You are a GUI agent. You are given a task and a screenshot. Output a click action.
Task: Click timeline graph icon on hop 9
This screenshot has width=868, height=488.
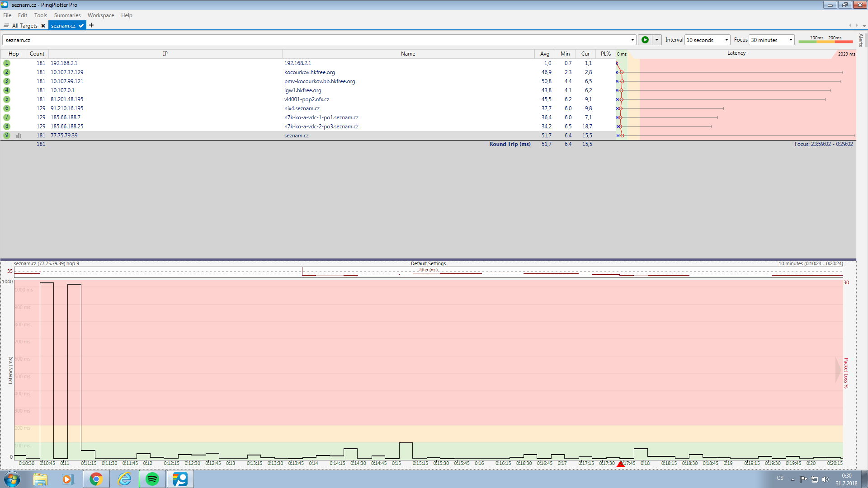[19, 136]
